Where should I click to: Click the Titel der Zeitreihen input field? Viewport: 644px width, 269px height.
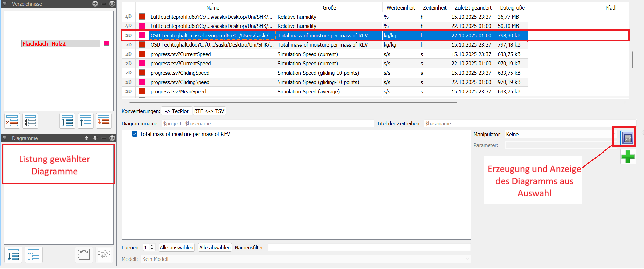pos(530,123)
